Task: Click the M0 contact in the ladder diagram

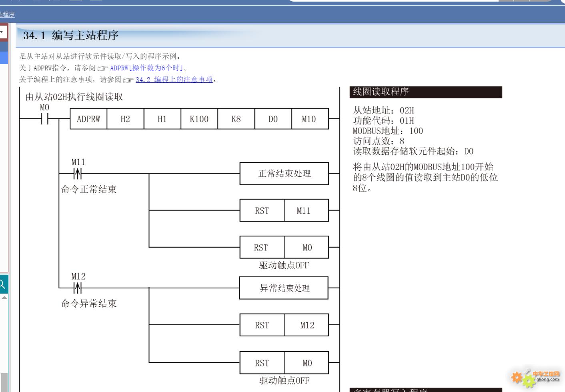Action: tap(45, 118)
